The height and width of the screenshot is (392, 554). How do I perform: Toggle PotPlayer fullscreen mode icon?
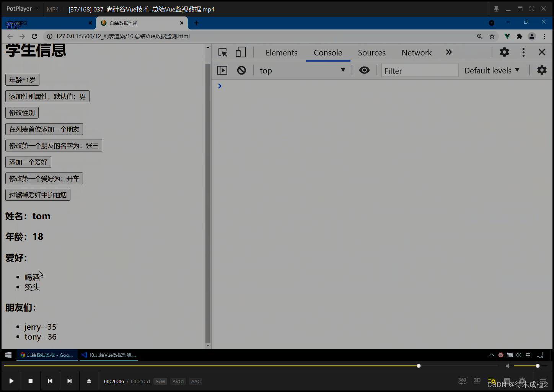(532, 9)
